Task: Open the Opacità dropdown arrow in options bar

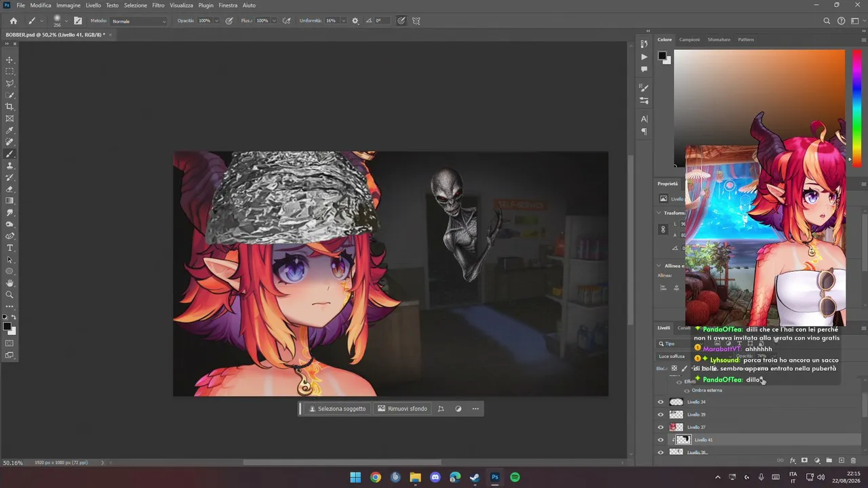Action: click(x=216, y=21)
